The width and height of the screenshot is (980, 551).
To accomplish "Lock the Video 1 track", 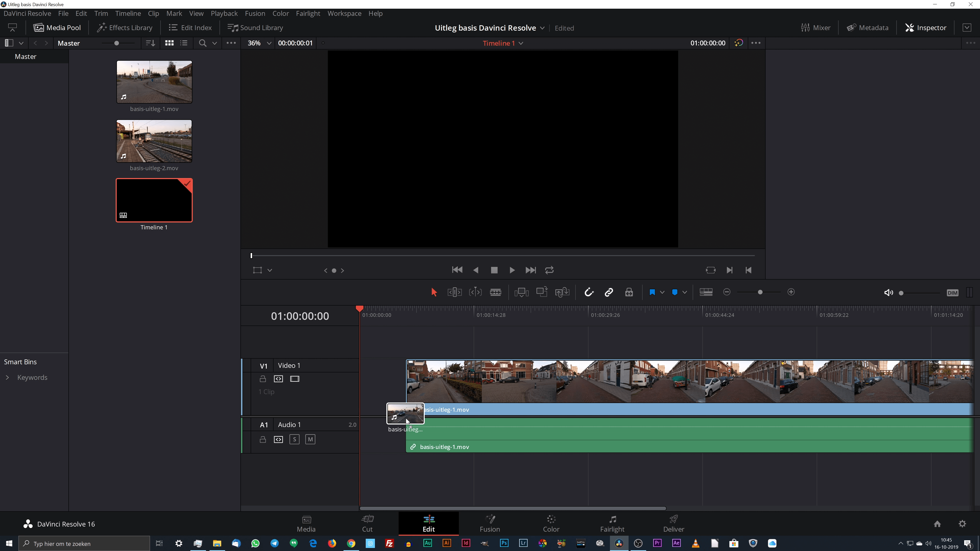I will tap(263, 379).
